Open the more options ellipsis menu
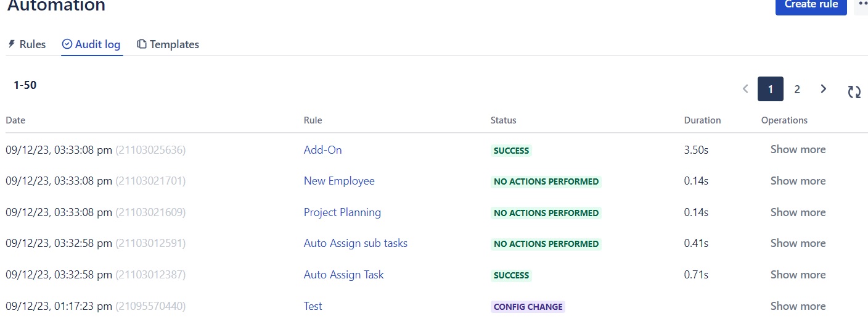Image resolution: width=868 pixels, height=321 pixels. [x=862, y=5]
